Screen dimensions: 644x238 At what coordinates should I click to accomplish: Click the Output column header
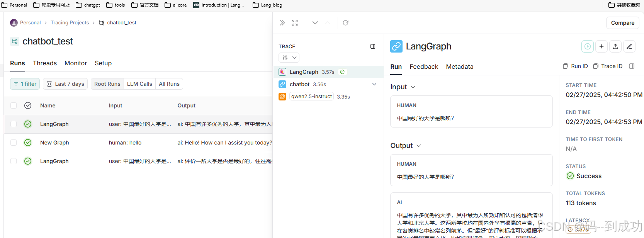point(186,105)
